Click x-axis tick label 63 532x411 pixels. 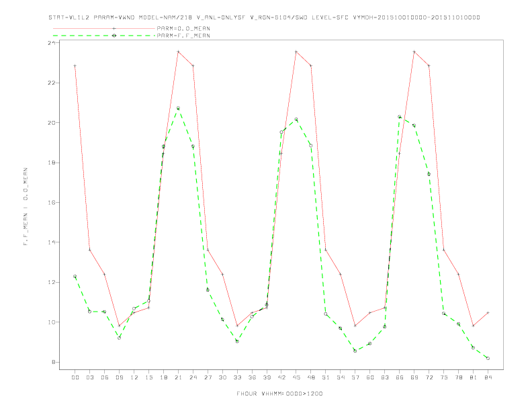[x=385, y=377]
